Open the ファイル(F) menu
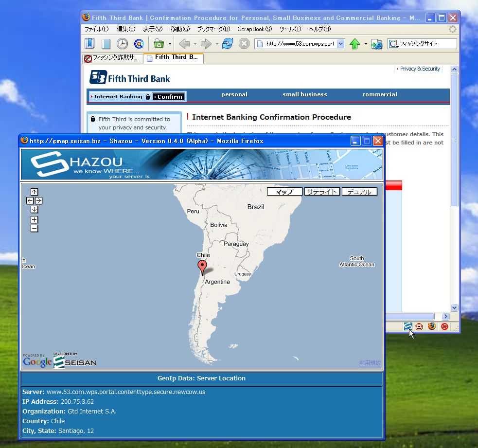Viewport: 478px width, 448px height. 96,29
